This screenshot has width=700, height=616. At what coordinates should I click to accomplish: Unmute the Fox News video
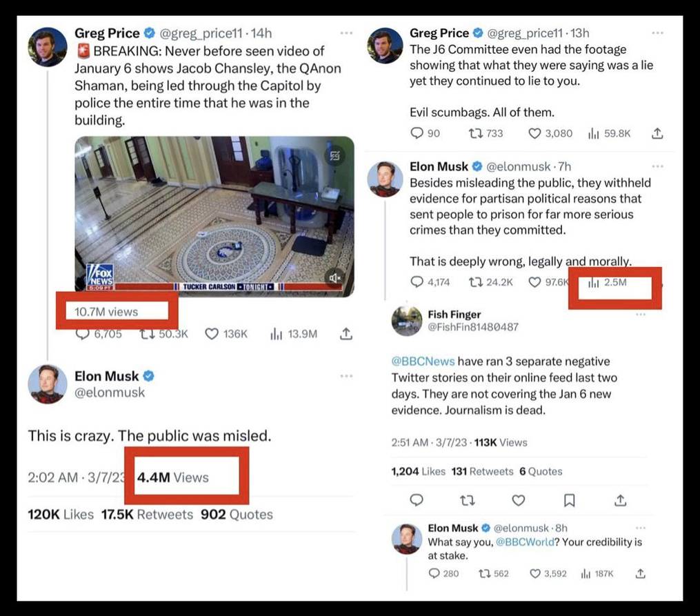(334, 278)
